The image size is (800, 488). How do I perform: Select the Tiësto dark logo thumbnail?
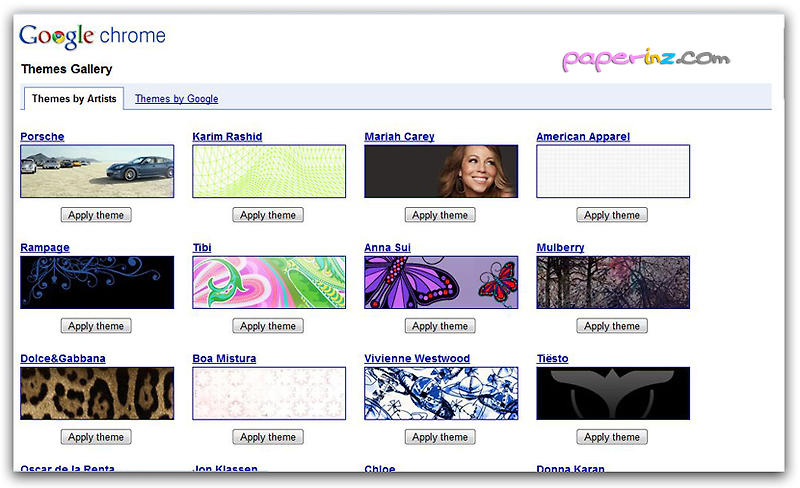613,393
